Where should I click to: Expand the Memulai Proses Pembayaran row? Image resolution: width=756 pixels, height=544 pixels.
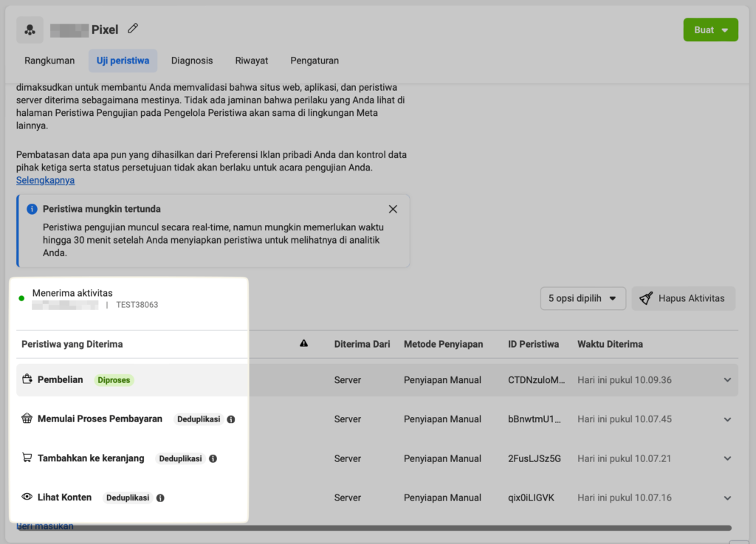tap(727, 419)
